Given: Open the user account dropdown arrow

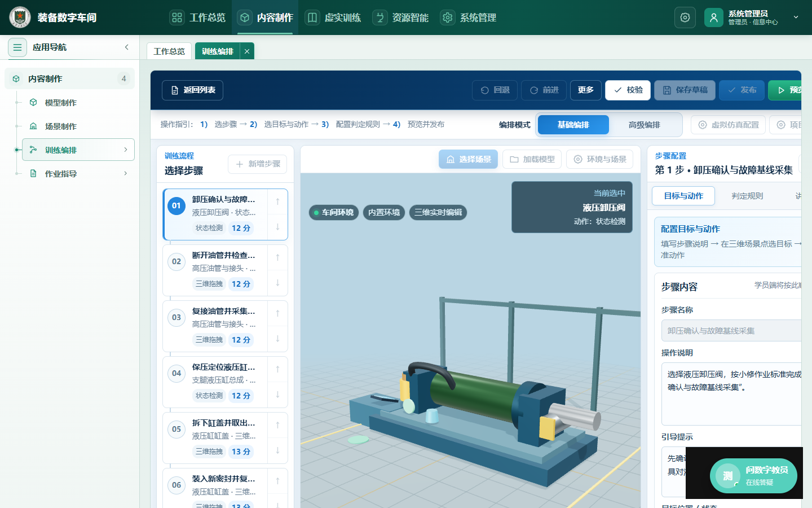Looking at the screenshot, I should point(796,17).
